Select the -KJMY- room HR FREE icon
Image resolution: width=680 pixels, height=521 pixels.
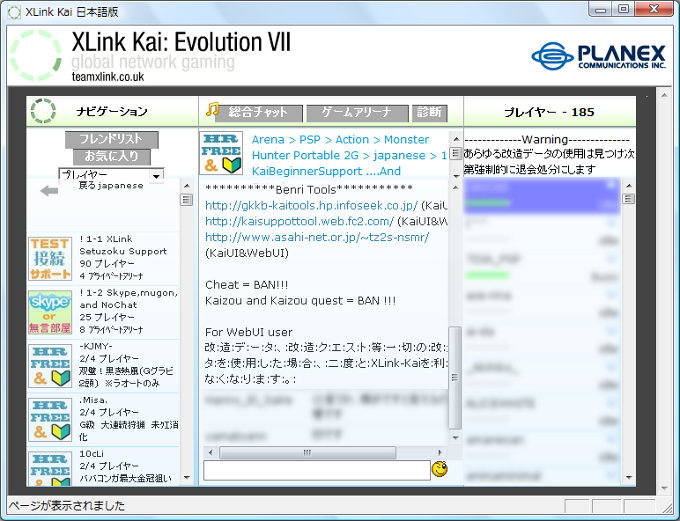49,365
